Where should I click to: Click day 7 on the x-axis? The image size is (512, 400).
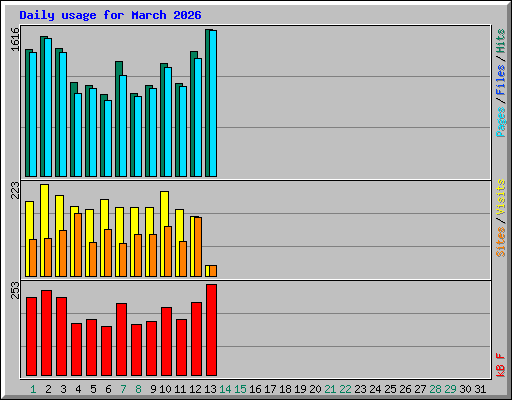pos(123,389)
